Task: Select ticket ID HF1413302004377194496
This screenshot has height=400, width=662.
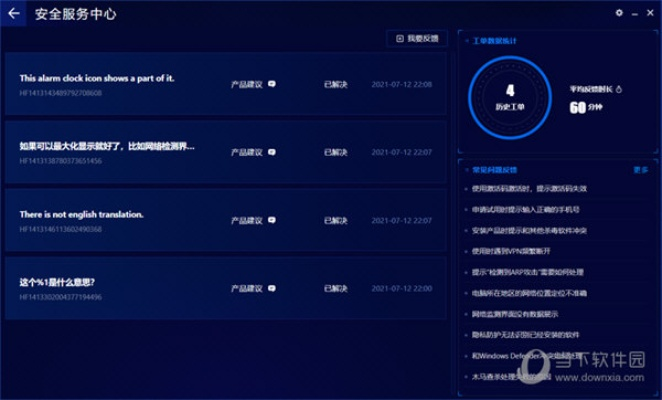Action: coord(60,297)
